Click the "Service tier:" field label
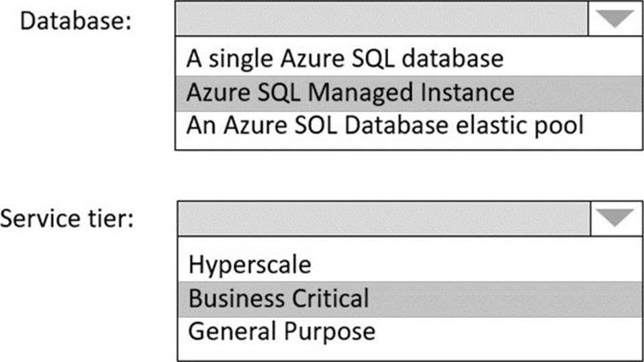This screenshot has width=644, height=362. pos(67,219)
